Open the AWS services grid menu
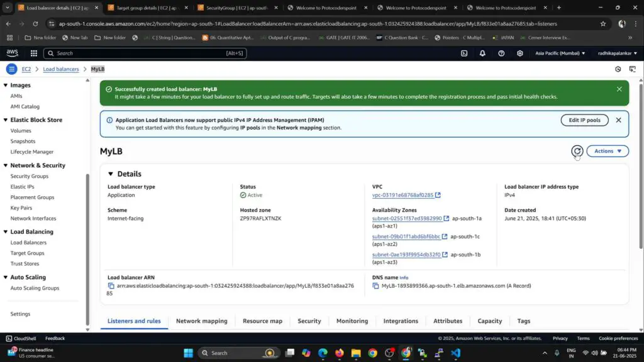644x362 pixels. pyautogui.click(x=34, y=53)
